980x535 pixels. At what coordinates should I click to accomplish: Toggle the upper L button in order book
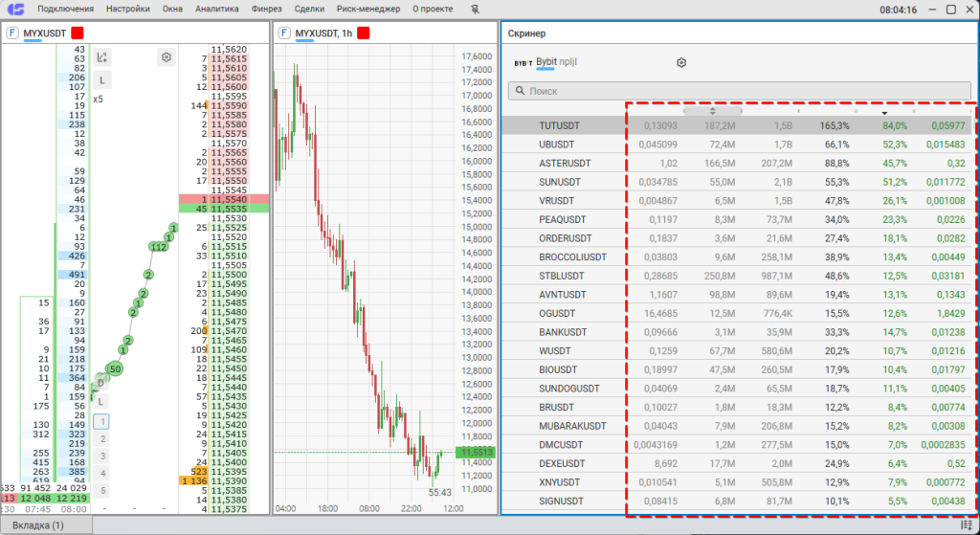click(x=102, y=80)
